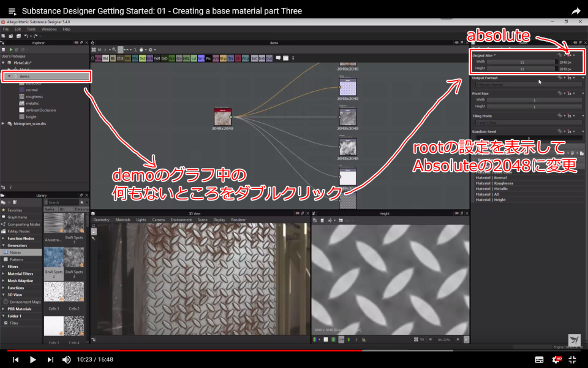Mute the video volume

pos(66,360)
